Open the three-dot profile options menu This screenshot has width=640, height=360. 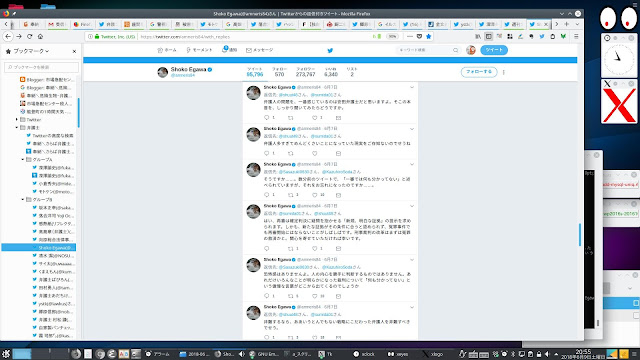click(504, 72)
